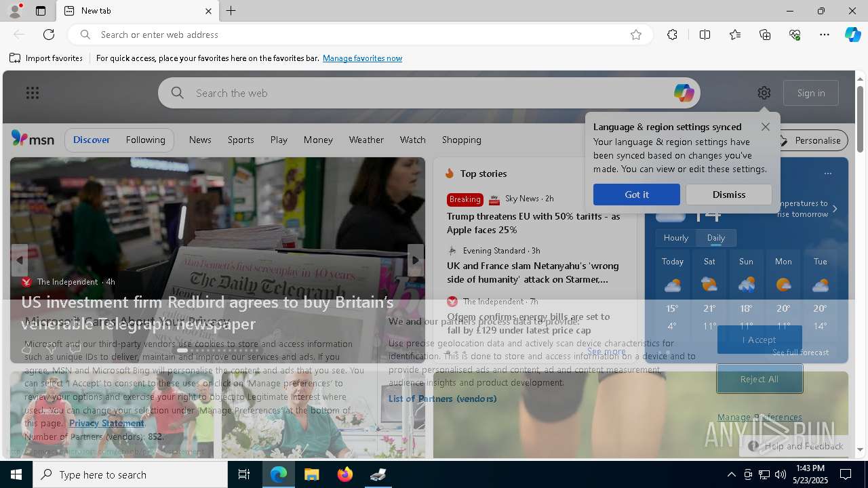Open the Privacy Statement link
This screenshot has width=868, height=488.
[x=106, y=423]
